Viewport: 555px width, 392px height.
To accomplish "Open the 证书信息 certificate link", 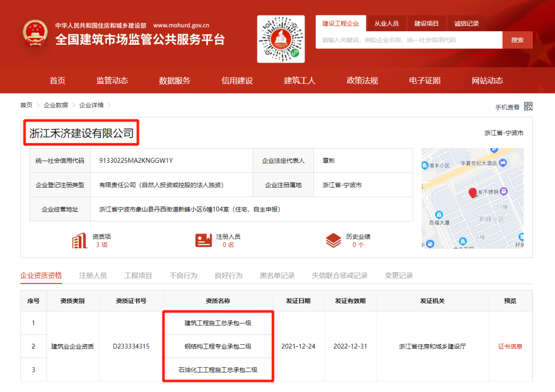I will [510, 346].
